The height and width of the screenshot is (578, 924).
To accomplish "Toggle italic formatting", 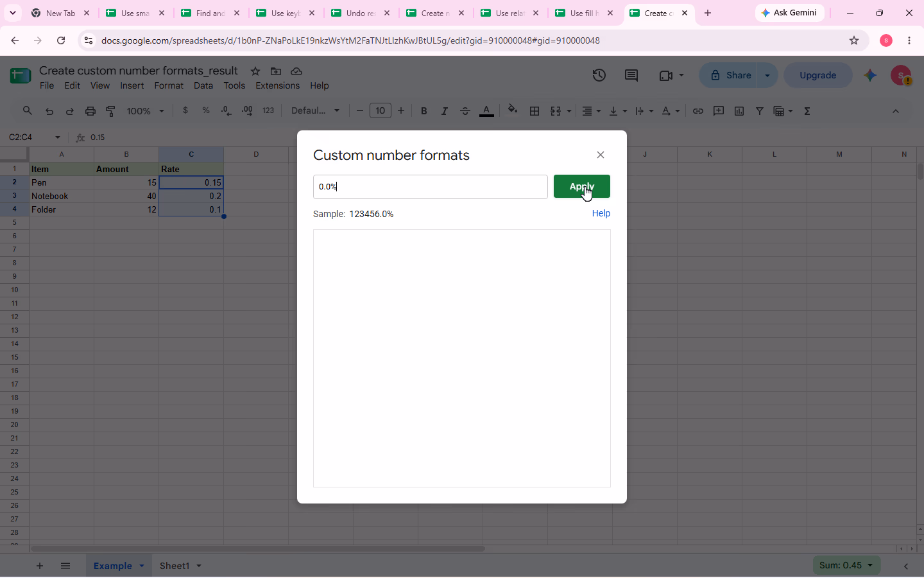I will (444, 111).
